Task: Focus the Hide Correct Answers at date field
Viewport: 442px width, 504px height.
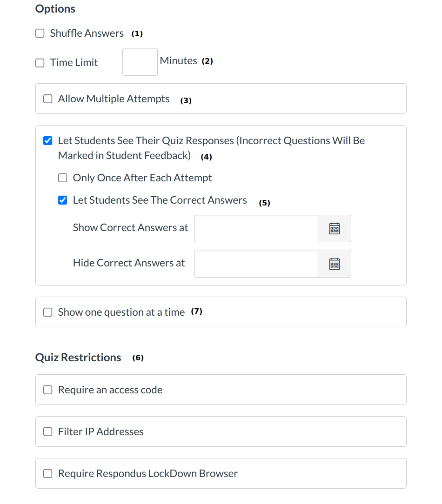Action: pyautogui.click(x=256, y=264)
